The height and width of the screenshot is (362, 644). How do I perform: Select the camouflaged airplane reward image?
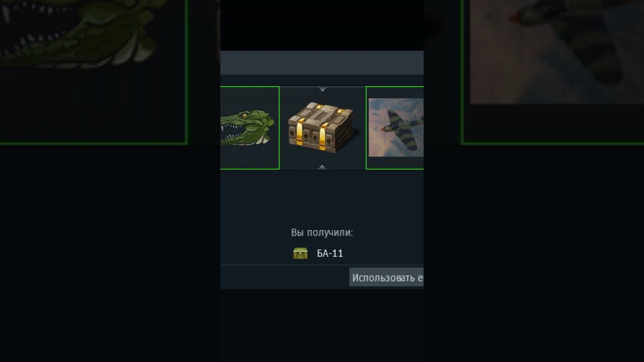point(396,127)
